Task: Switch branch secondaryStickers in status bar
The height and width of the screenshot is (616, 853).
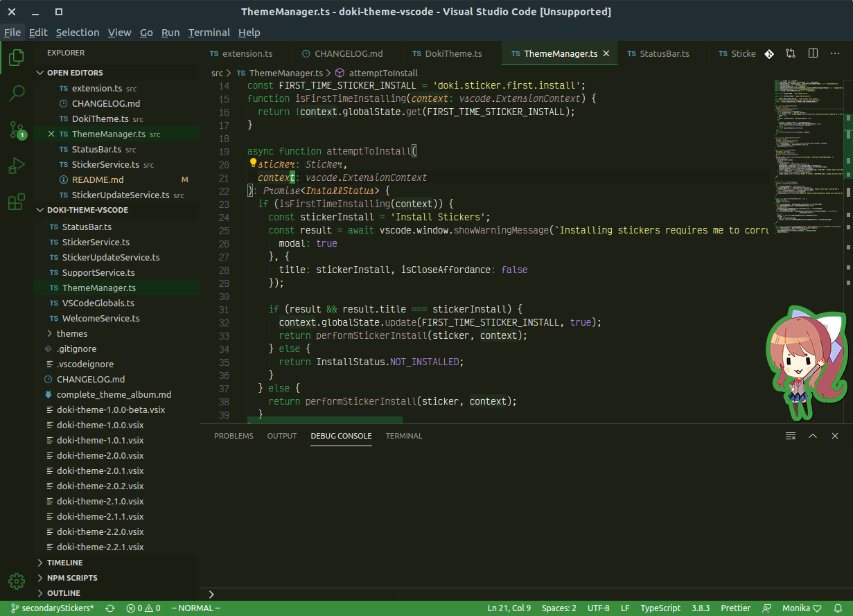Action: coord(52,608)
